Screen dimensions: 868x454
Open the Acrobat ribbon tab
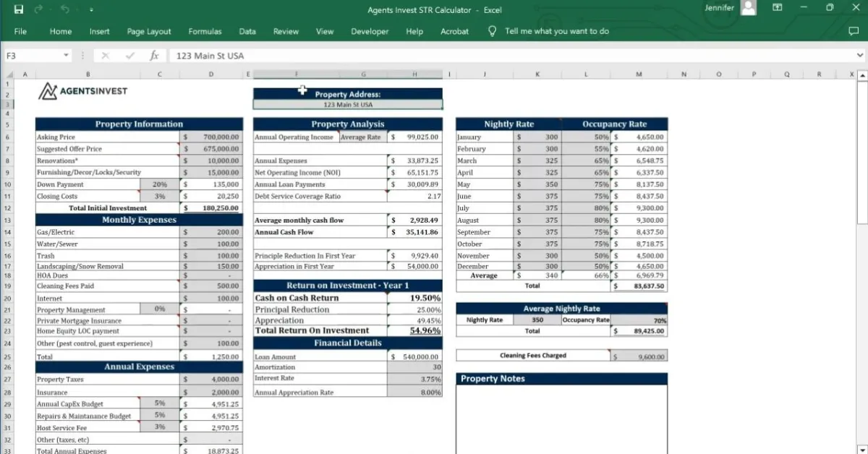(454, 32)
